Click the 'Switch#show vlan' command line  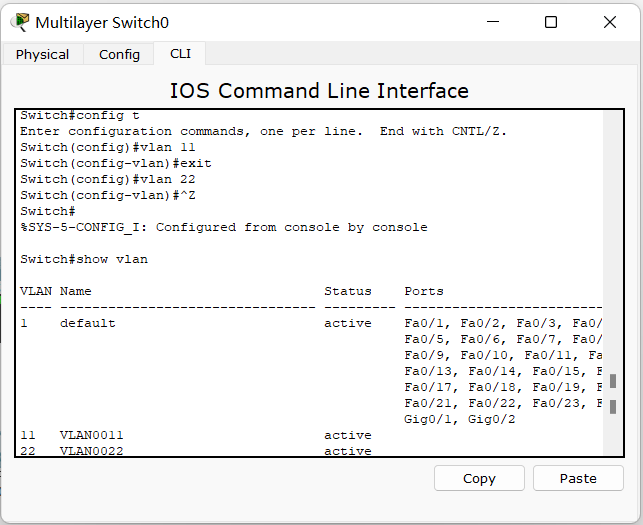pos(84,259)
